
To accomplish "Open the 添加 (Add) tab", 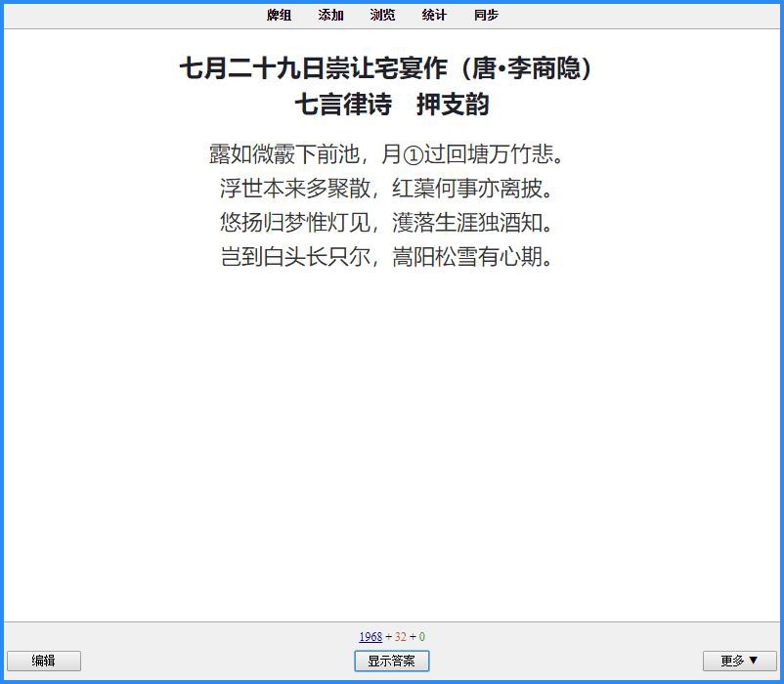I will pos(330,15).
